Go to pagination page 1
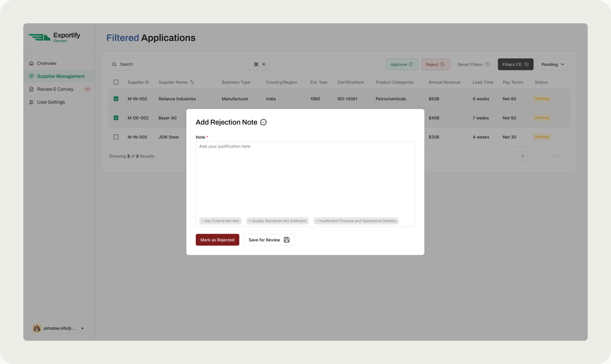611x364 pixels. (522, 156)
